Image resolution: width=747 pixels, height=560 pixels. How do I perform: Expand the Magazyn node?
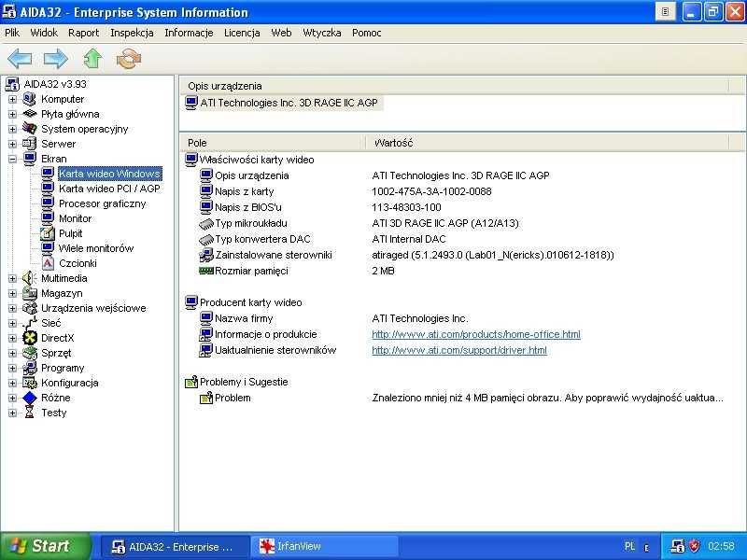pyautogui.click(x=12, y=293)
